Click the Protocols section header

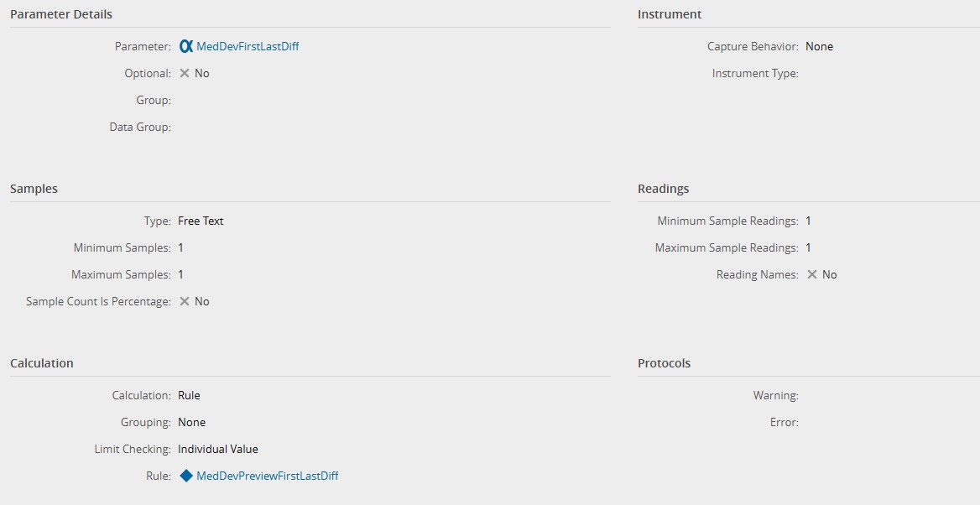pyautogui.click(x=665, y=363)
